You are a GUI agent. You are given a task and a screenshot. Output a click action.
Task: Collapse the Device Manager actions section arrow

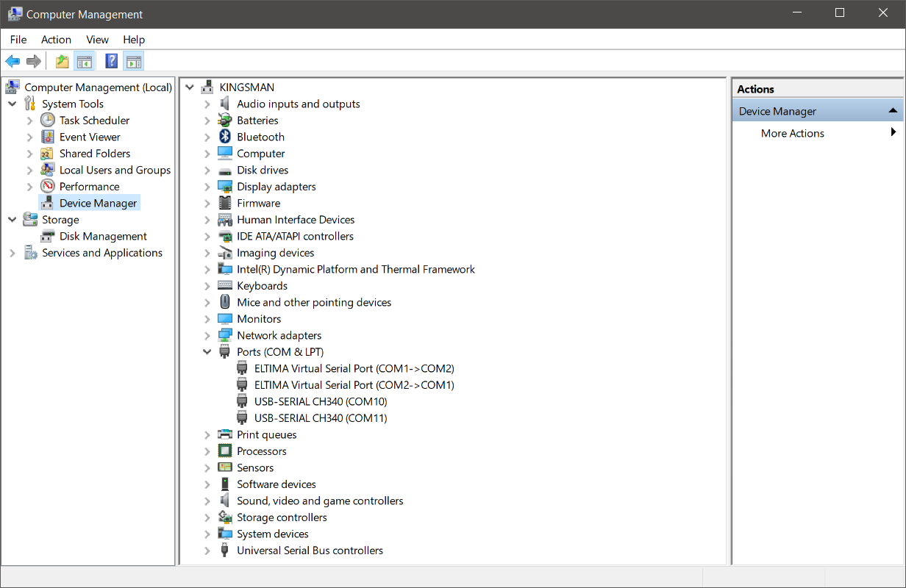893,111
